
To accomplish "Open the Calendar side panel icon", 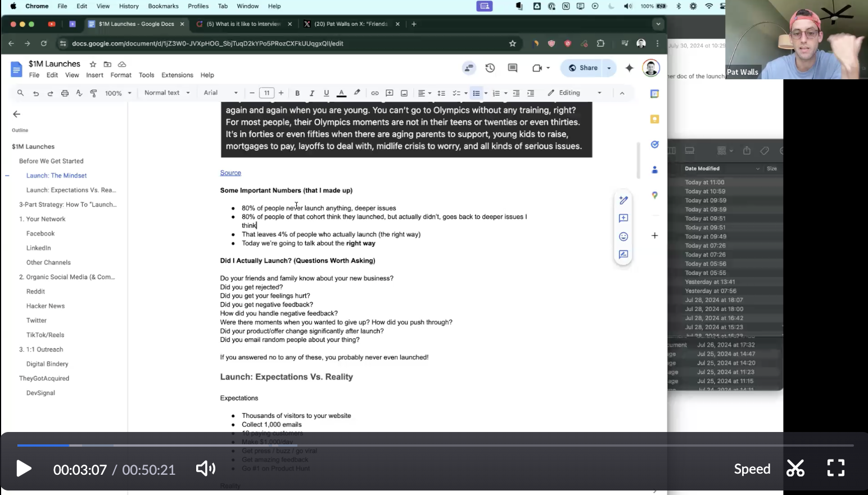I will click(654, 94).
